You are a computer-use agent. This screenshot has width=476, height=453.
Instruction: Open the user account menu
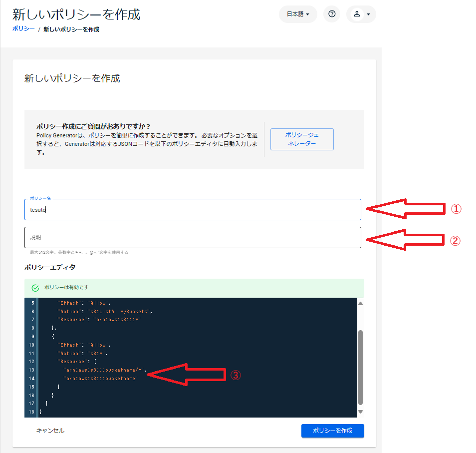tap(361, 14)
